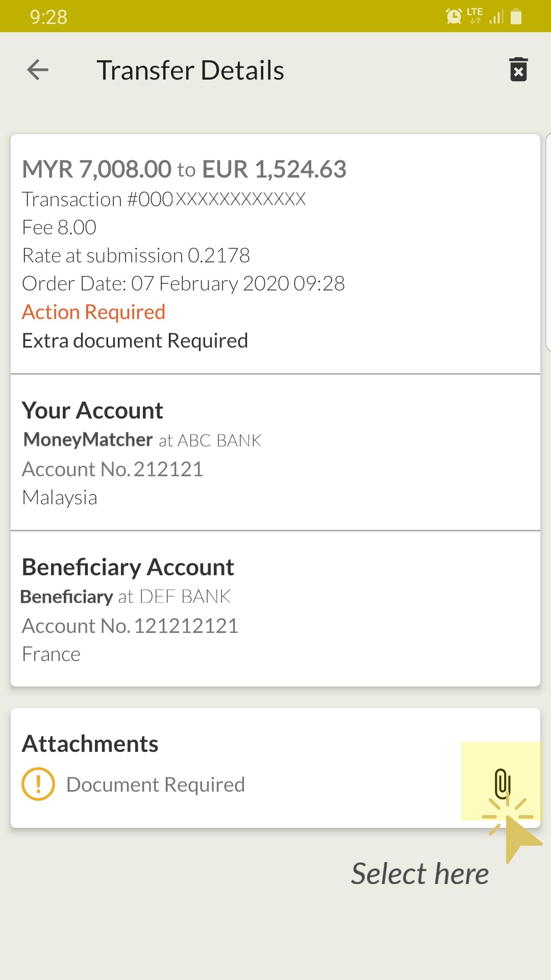Tap the MYR to EUR amount heading

pyautogui.click(x=184, y=169)
